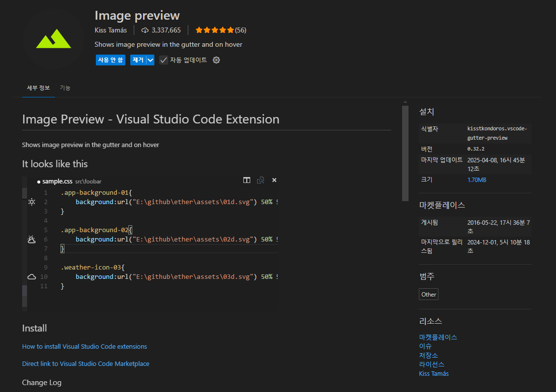Click the split editor icon in sample screenshot

pos(247,180)
